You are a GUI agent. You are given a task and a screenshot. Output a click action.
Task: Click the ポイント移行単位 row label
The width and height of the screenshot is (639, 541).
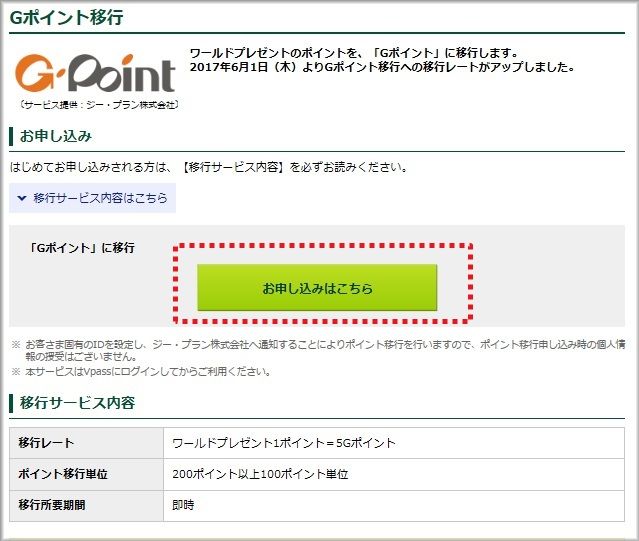click(86, 474)
